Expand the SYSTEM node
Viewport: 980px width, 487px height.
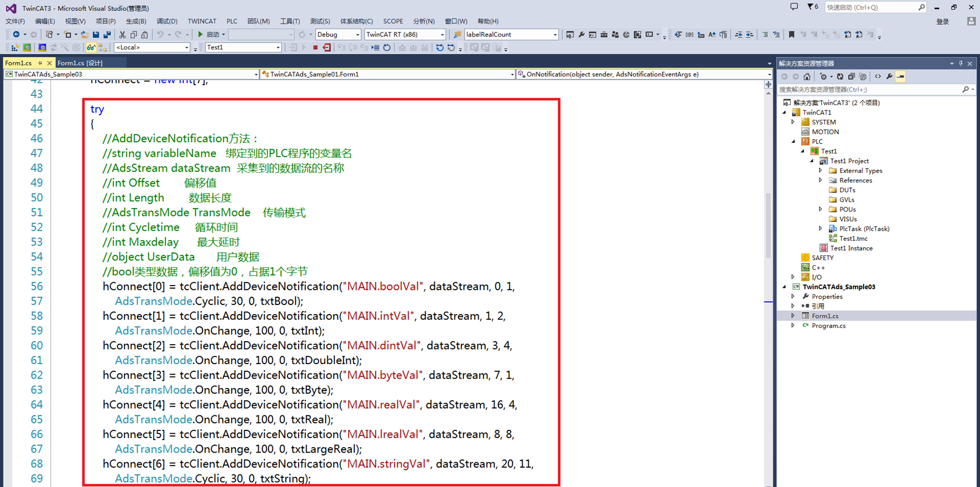pos(793,122)
